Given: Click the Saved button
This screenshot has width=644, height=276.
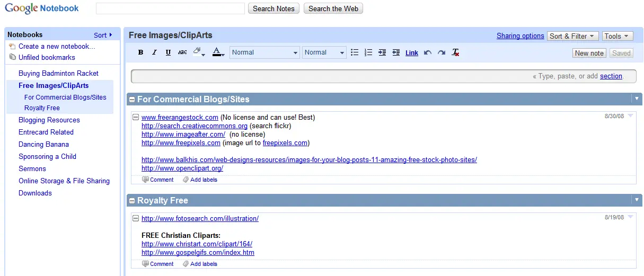Looking at the screenshot, I should [621, 53].
